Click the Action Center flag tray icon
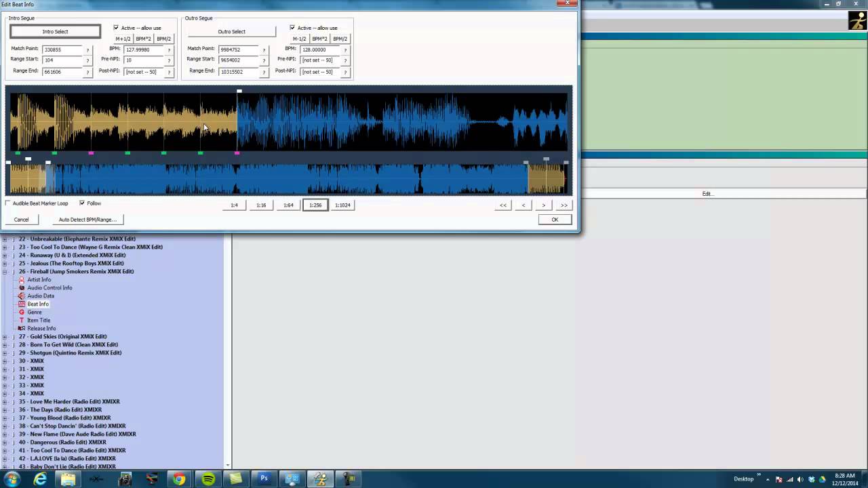Screen dimensions: 868x488 [x=778, y=479]
